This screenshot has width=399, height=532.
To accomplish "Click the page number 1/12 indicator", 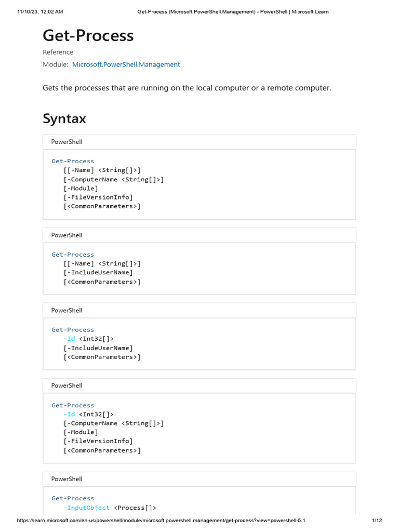I will [x=377, y=521].
